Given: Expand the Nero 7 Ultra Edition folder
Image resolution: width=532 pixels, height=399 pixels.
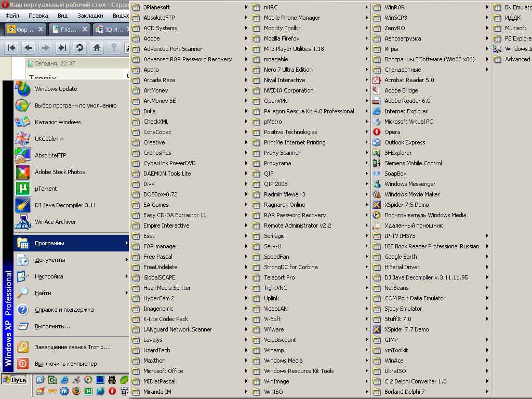Looking at the screenshot, I should (x=288, y=70).
